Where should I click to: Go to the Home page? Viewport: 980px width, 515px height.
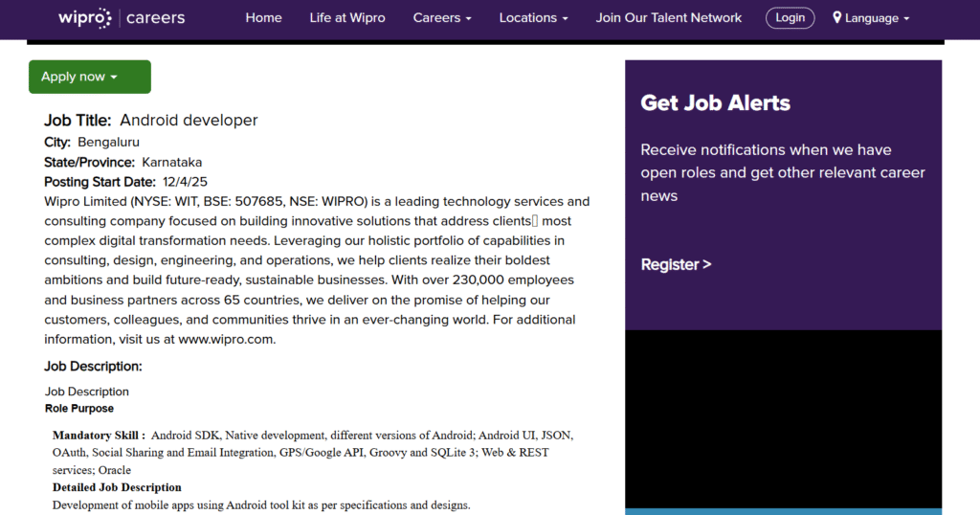263,18
